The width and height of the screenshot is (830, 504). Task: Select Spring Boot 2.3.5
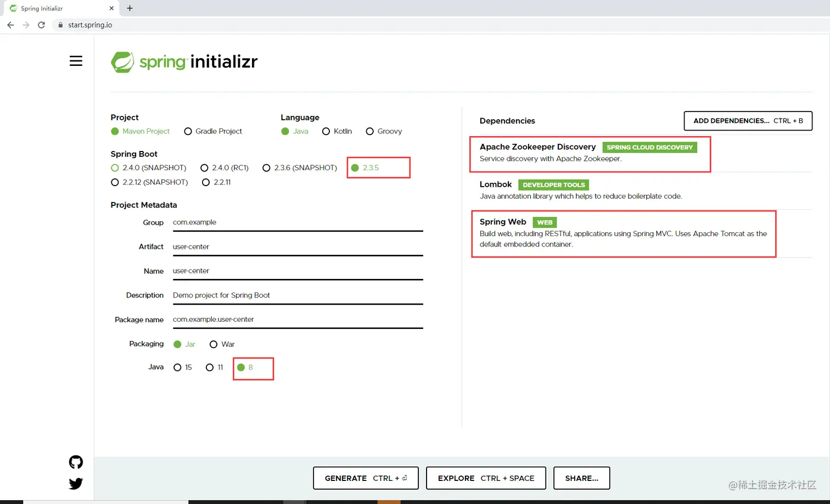point(365,168)
